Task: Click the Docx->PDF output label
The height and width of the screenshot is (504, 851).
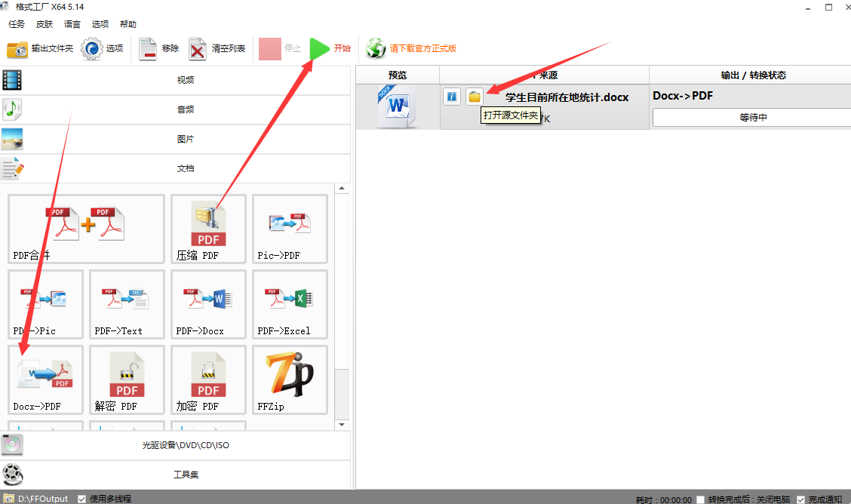Action: (683, 96)
